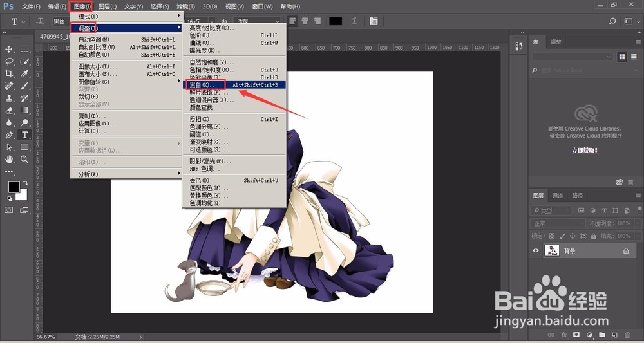644x343 pixels.
Task: Toggle text orientation in options bar
Action: [40, 21]
